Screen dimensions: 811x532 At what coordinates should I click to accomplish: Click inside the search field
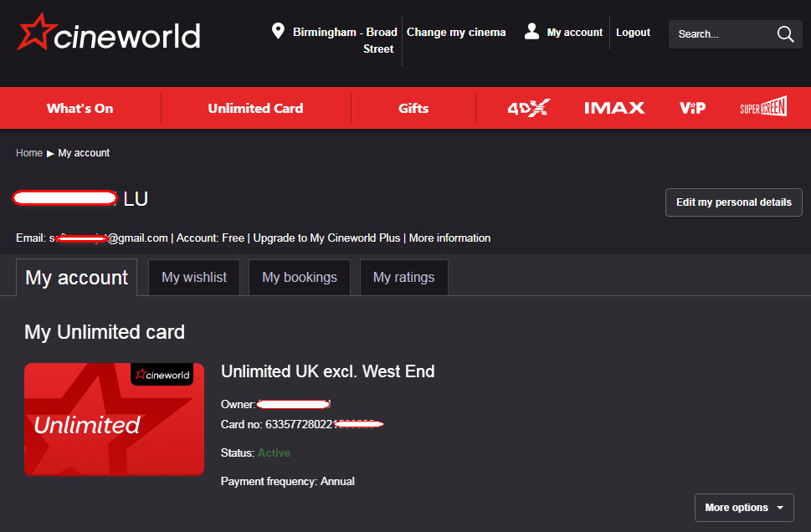[728, 34]
